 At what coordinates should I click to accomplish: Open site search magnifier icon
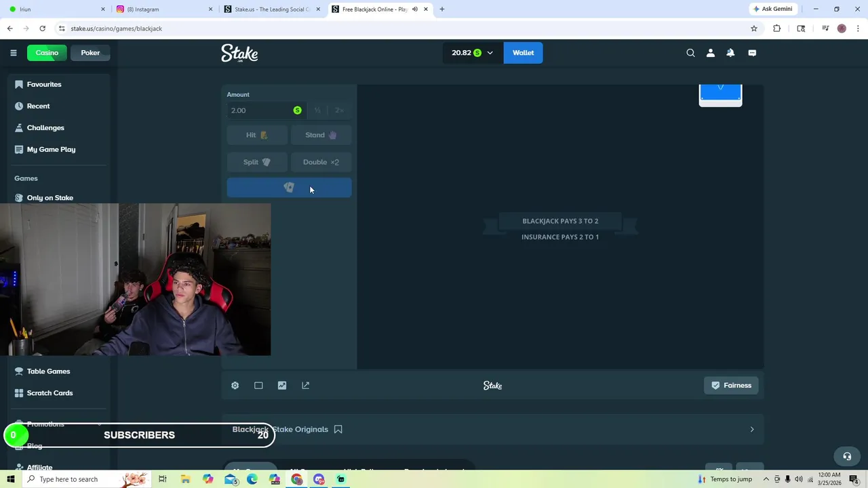pos(690,53)
